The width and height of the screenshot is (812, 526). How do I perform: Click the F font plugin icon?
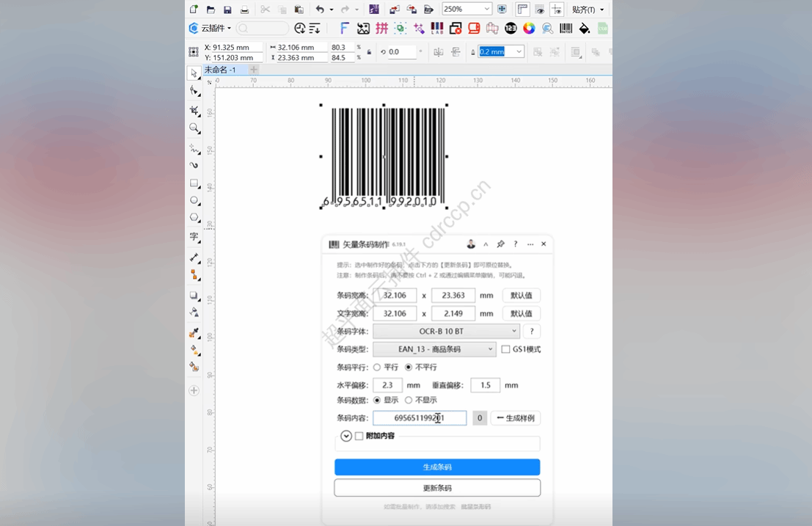tap(344, 29)
